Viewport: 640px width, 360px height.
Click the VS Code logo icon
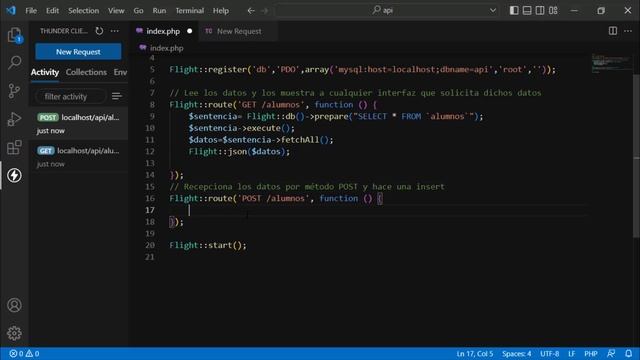click(x=11, y=11)
